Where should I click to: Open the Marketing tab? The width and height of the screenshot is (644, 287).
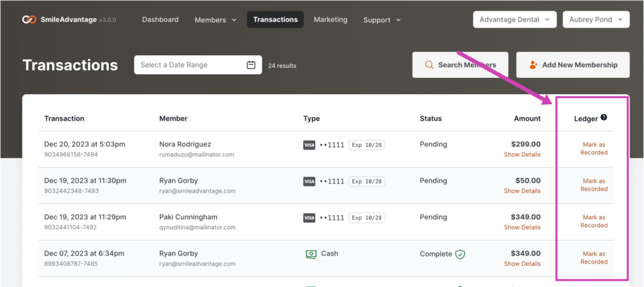coord(330,19)
